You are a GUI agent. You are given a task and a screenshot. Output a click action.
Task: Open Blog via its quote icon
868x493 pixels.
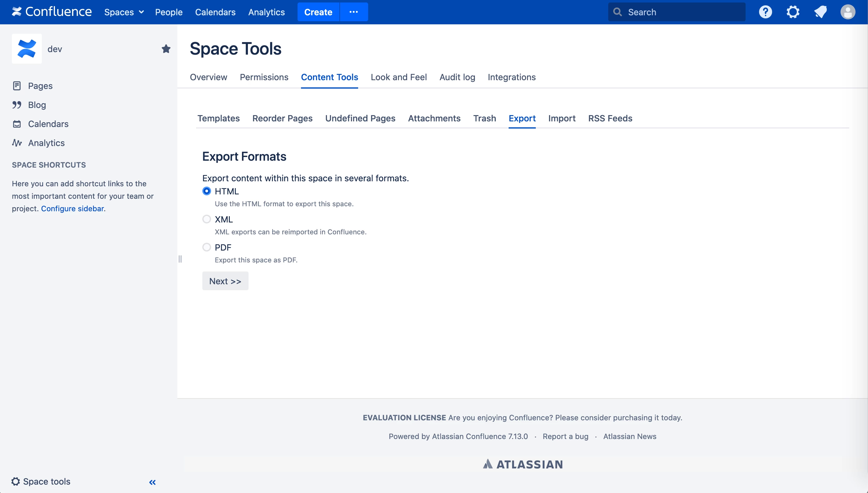tap(17, 105)
